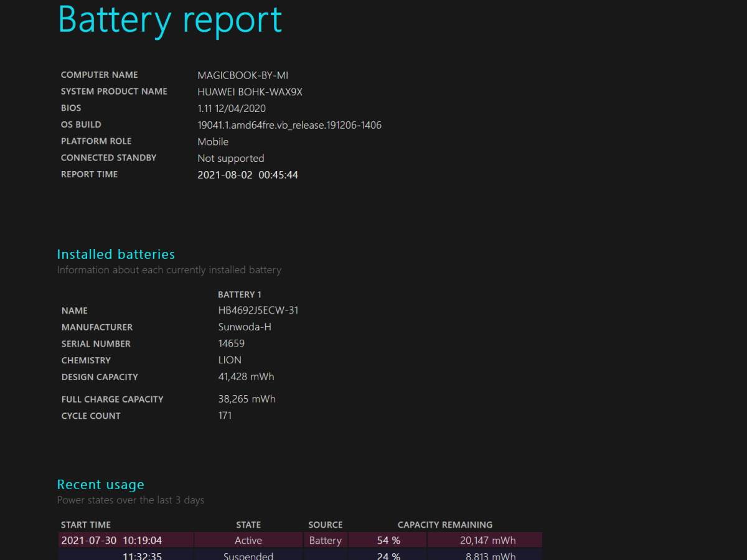Click the Sunwoda-H manufacturer value

point(244,327)
